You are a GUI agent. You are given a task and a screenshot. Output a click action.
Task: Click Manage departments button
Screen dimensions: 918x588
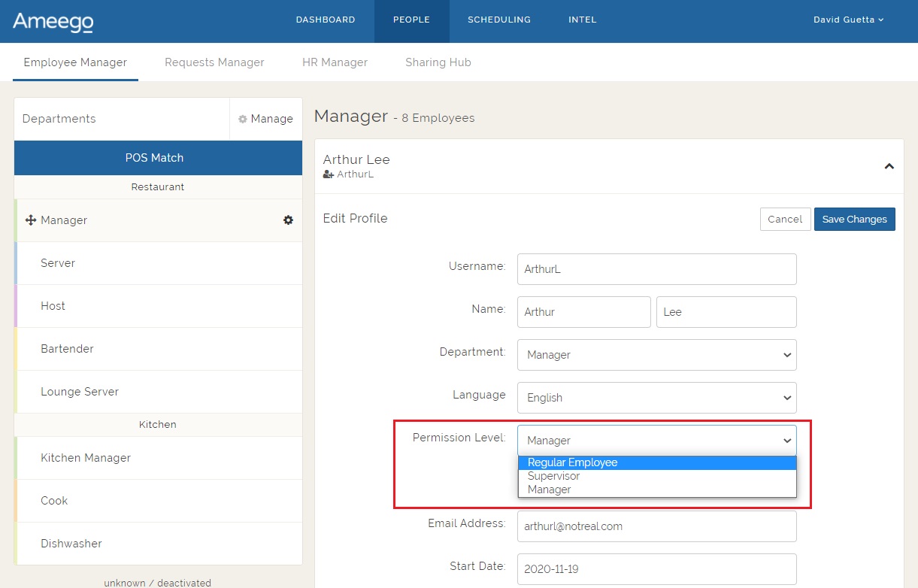pos(266,119)
